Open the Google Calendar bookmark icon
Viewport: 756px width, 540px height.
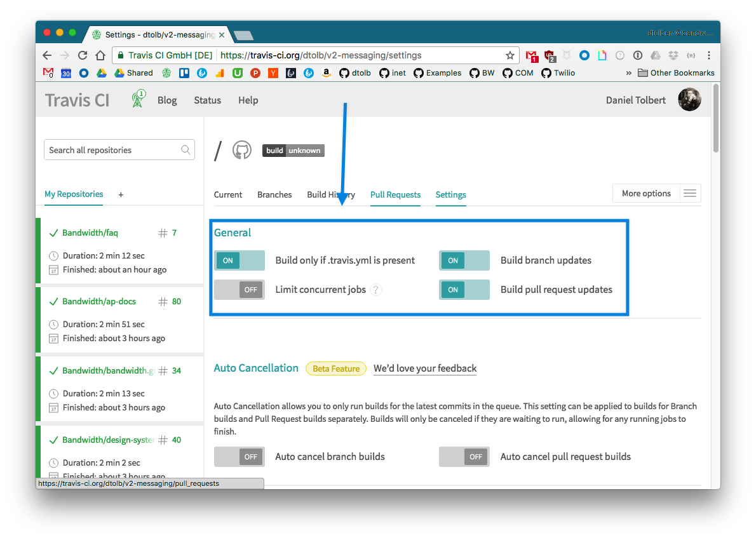[x=66, y=73]
